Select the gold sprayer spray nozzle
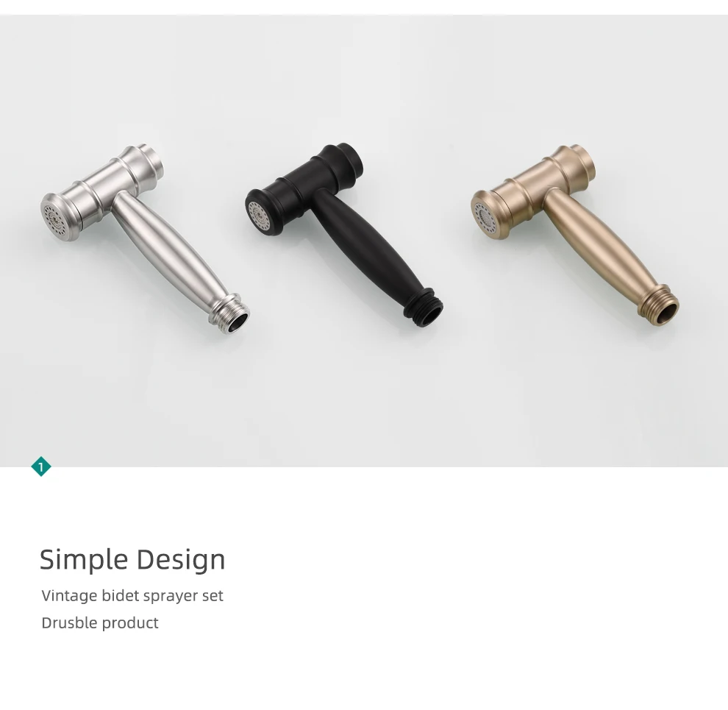The image size is (728, 710). pyautogui.click(x=485, y=216)
